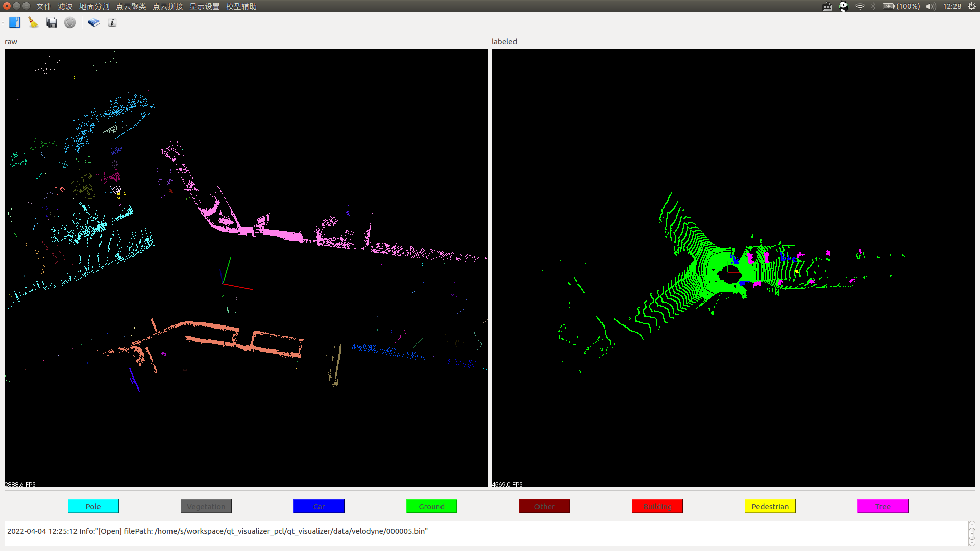Click the info 'i' icon
The image size is (980, 551).
pos(112,22)
